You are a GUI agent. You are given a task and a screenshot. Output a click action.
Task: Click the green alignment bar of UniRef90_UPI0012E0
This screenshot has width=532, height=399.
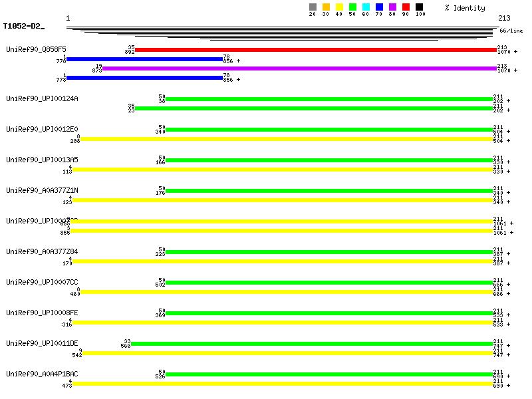click(329, 130)
